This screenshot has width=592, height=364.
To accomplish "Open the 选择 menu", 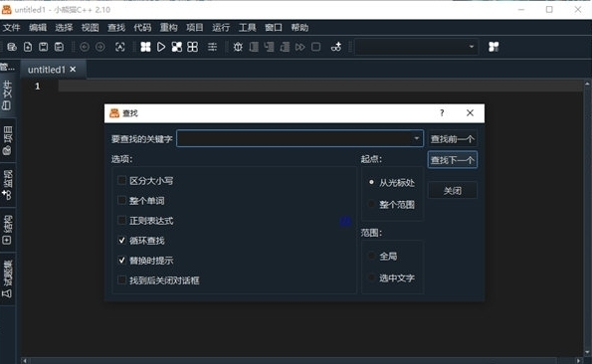I will click(x=64, y=28).
